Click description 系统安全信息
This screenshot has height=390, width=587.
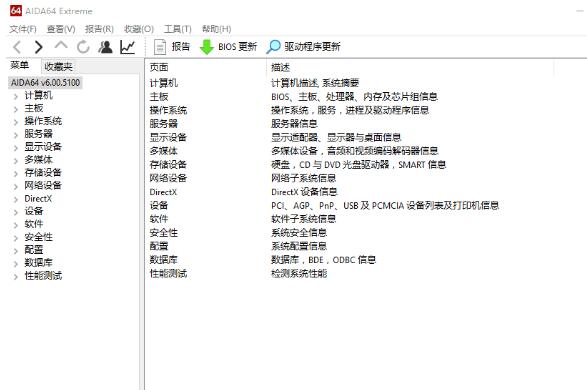pyautogui.click(x=299, y=233)
